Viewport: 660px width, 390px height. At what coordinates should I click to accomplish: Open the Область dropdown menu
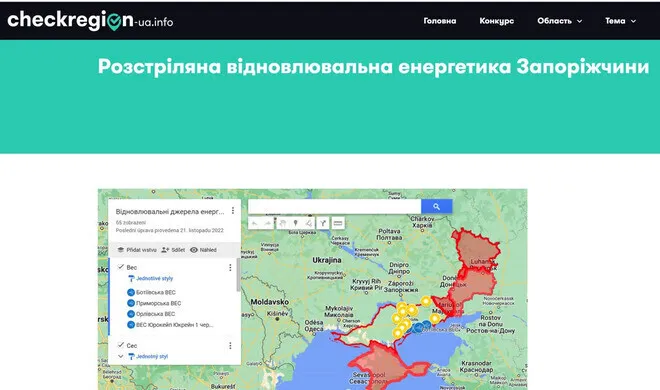[559, 21]
